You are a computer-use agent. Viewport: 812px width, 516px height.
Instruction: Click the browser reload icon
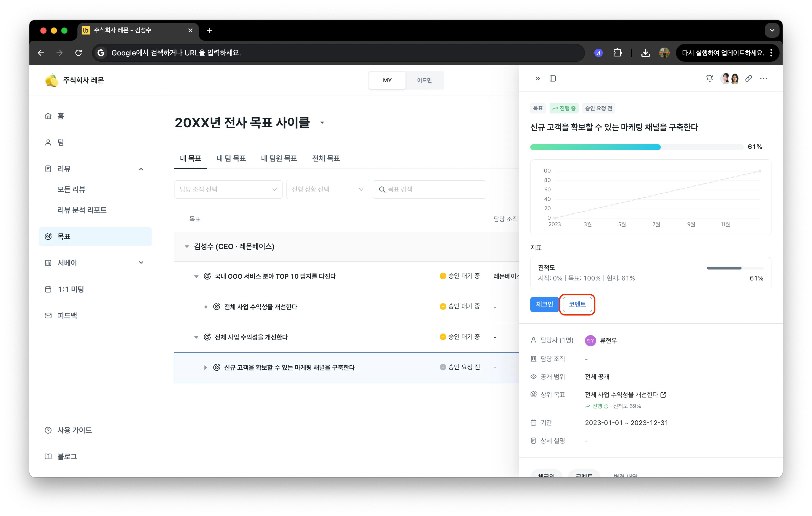point(78,53)
